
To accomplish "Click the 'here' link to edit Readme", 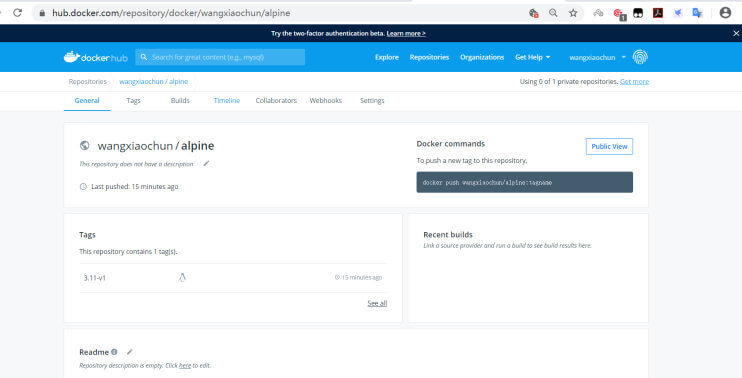I will pos(185,366).
